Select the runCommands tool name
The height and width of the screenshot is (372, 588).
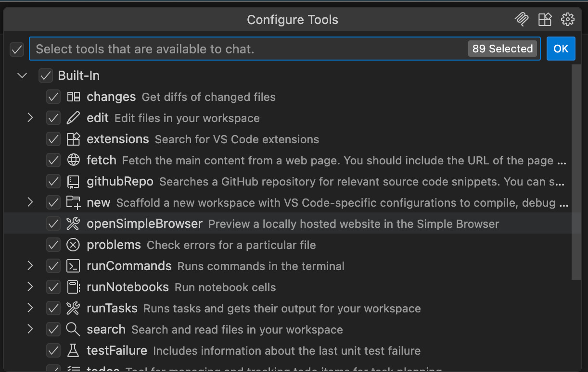(x=129, y=266)
